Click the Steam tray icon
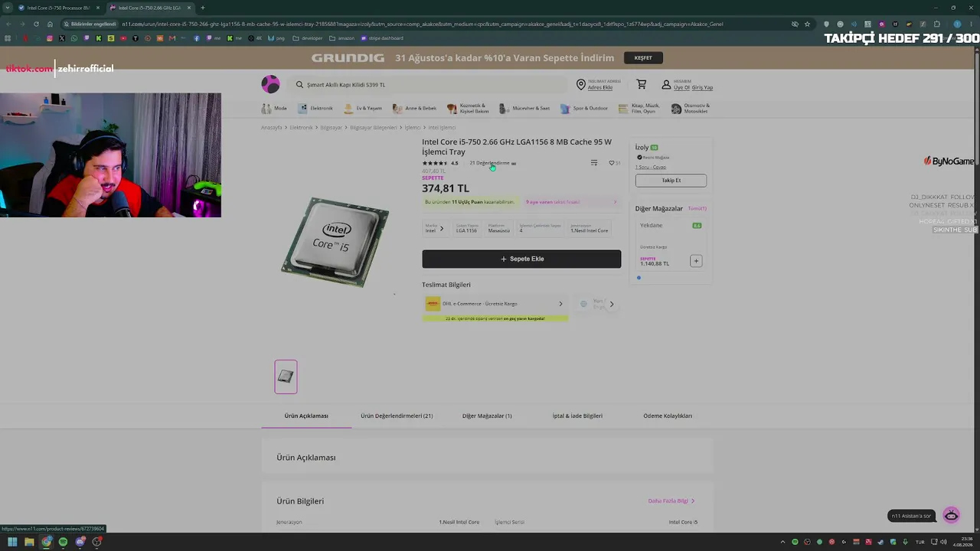The image size is (980, 551). 880,542
